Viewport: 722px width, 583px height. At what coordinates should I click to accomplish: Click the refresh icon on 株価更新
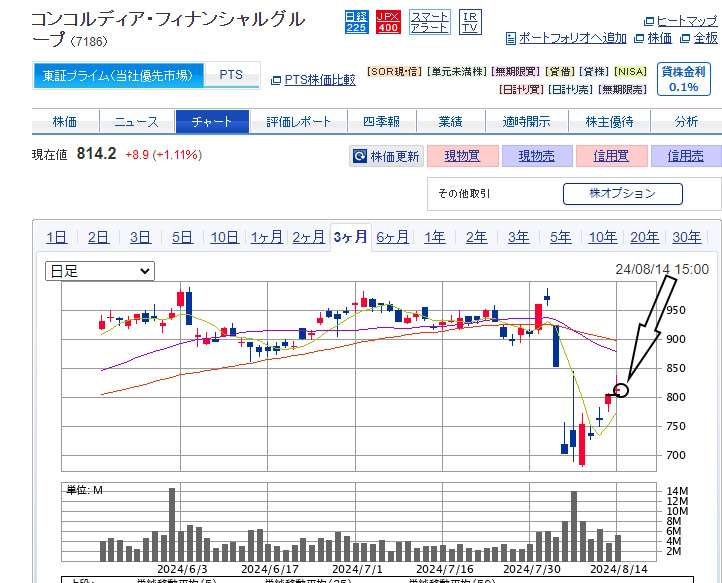tap(360, 157)
